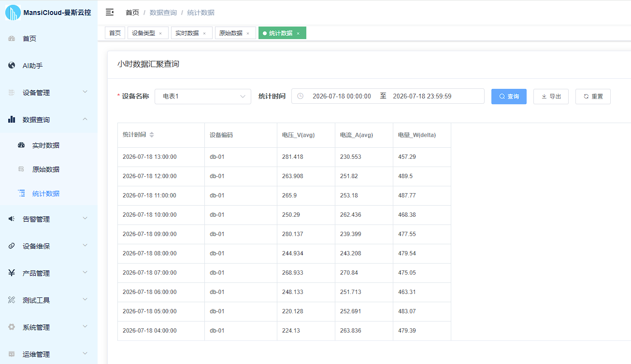The height and width of the screenshot is (364, 631).
Task: Close the 原始数据 tab
Action: (x=248, y=33)
